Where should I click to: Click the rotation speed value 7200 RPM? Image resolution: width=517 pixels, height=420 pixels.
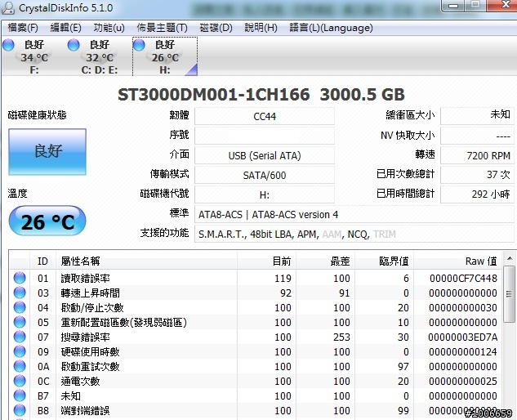(477, 155)
